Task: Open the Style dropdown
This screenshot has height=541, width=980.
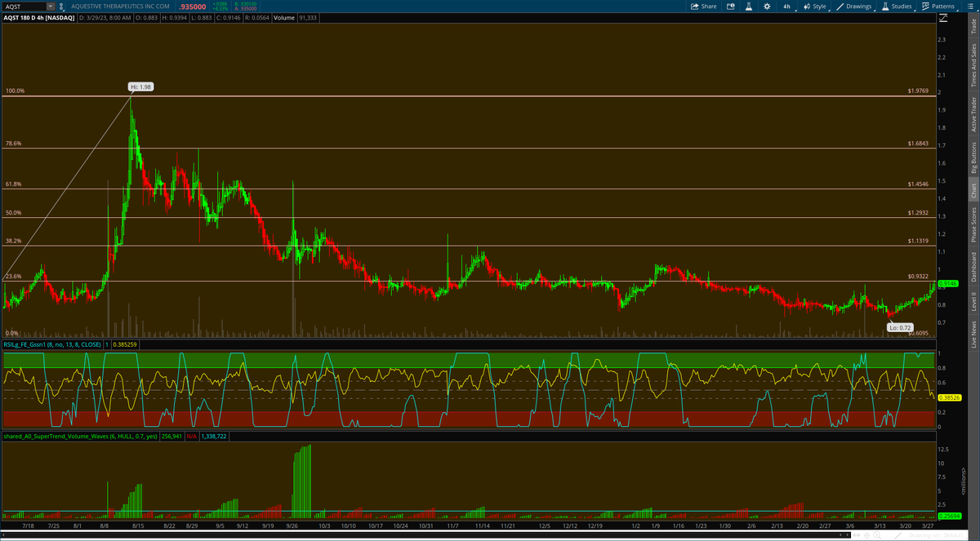Action: (815, 6)
